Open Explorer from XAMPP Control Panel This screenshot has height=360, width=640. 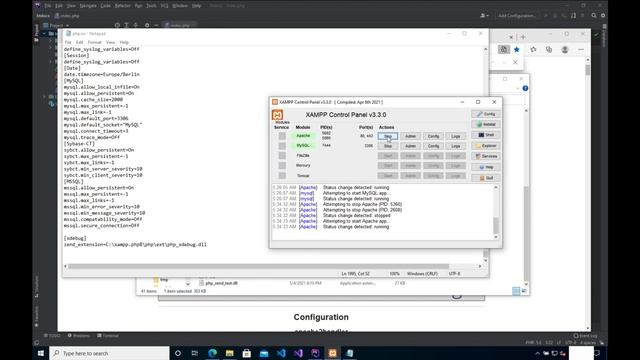point(486,146)
